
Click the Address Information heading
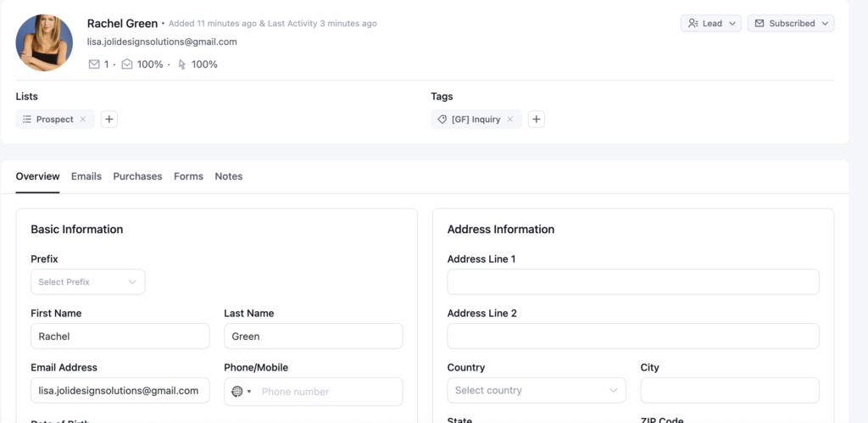click(501, 229)
